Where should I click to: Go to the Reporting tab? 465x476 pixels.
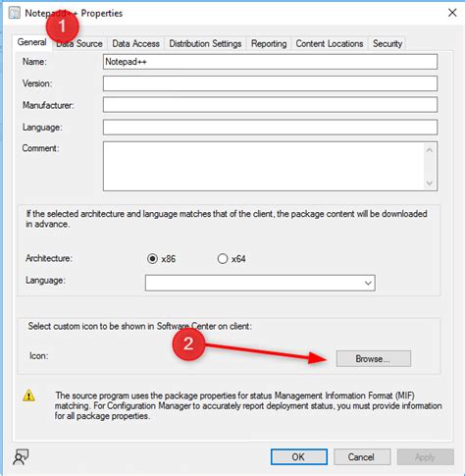point(269,44)
